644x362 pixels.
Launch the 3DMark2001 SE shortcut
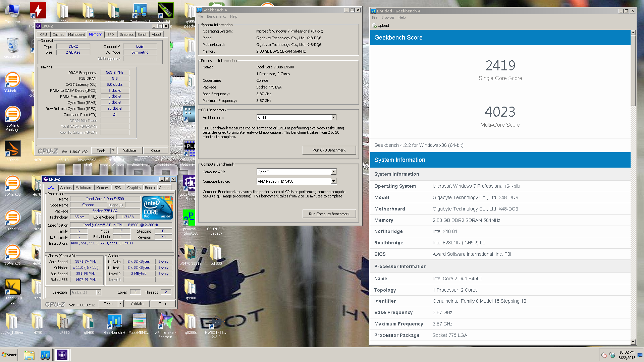[12, 291]
